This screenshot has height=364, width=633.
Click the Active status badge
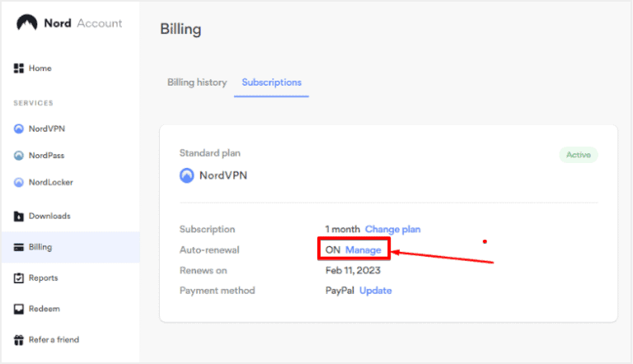(578, 155)
